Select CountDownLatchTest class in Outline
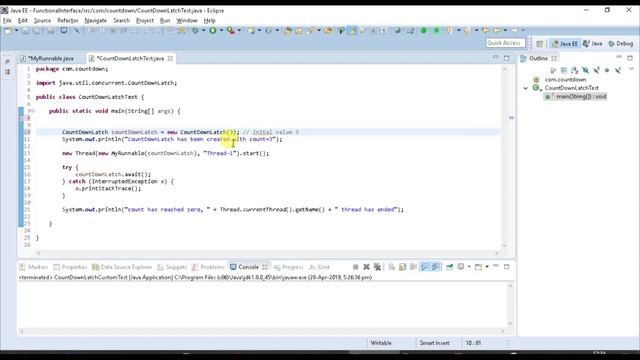This screenshot has height=360, width=640. (x=571, y=88)
